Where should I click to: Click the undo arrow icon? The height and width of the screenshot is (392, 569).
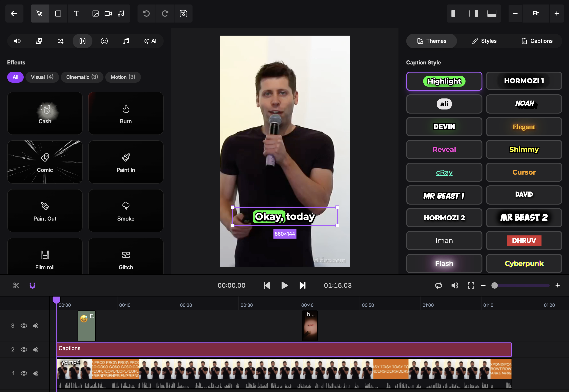(147, 14)
